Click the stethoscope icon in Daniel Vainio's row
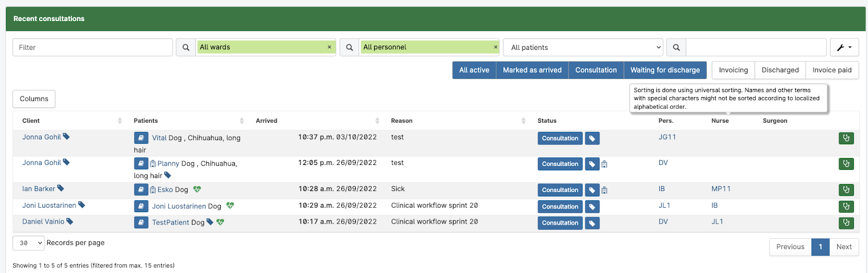The image size is (868, 273). [846, 223]
